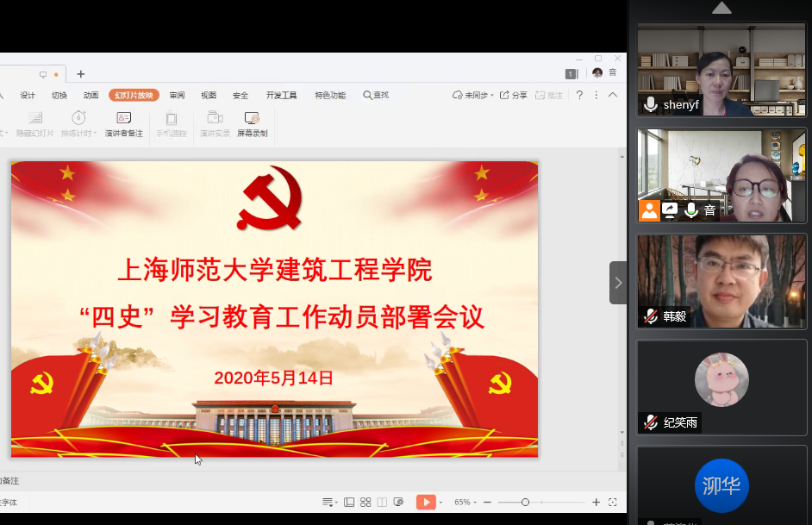812x525 pixels.
Task: Click the 批注 comment button
Action: coord(549,96)
